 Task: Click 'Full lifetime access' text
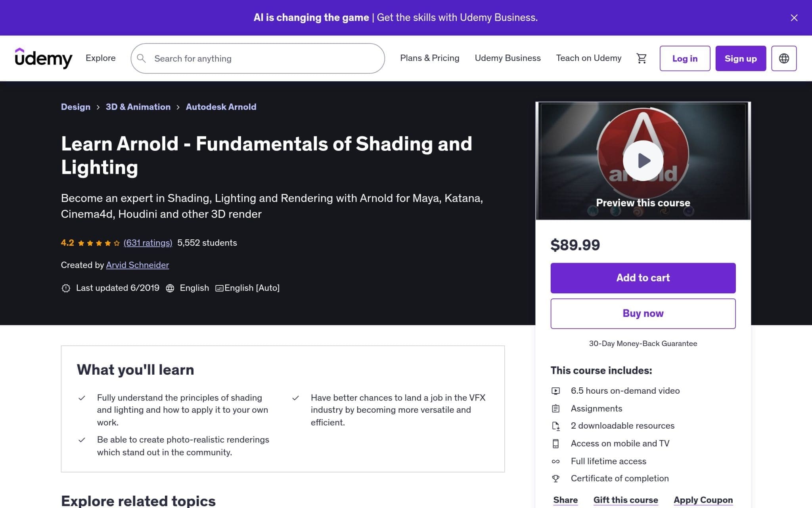click(609, 461)
